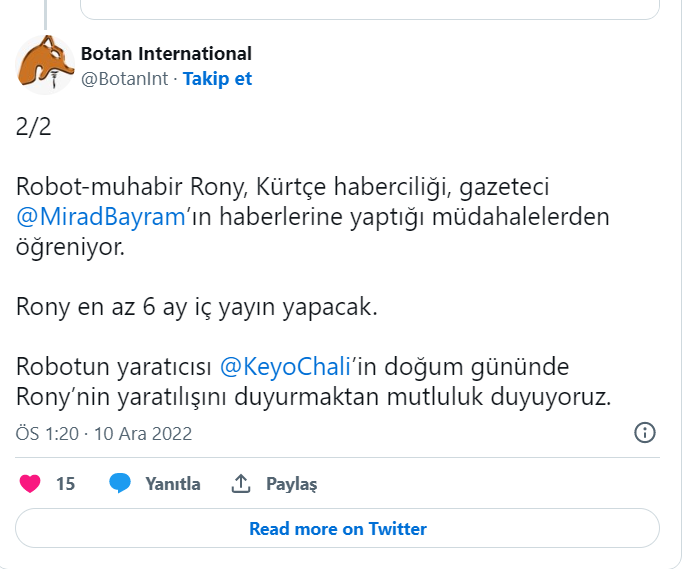The image size is (688, 569).
Task: Click the partially visible card above the tweet
Action: tap(370, 10)
